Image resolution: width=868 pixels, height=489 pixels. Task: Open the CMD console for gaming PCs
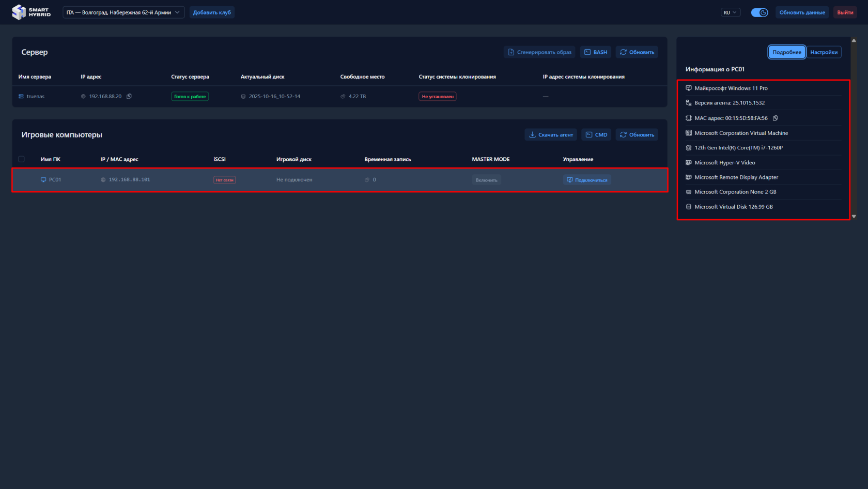point(596,135)
